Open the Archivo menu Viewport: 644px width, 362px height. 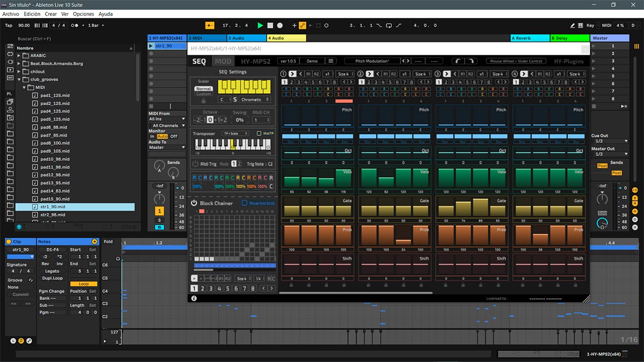[x=11, y=14]
